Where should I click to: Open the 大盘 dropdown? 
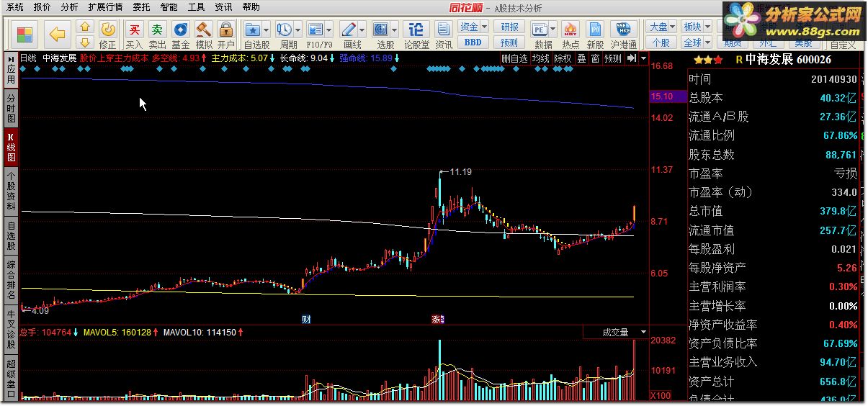click(661, 27)
